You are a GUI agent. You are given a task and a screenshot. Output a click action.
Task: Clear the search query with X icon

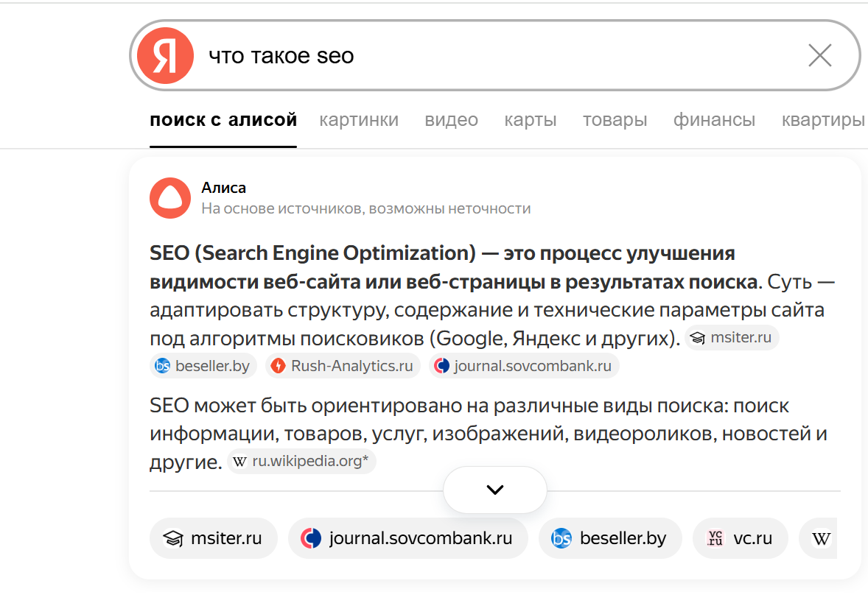(819, 56)
